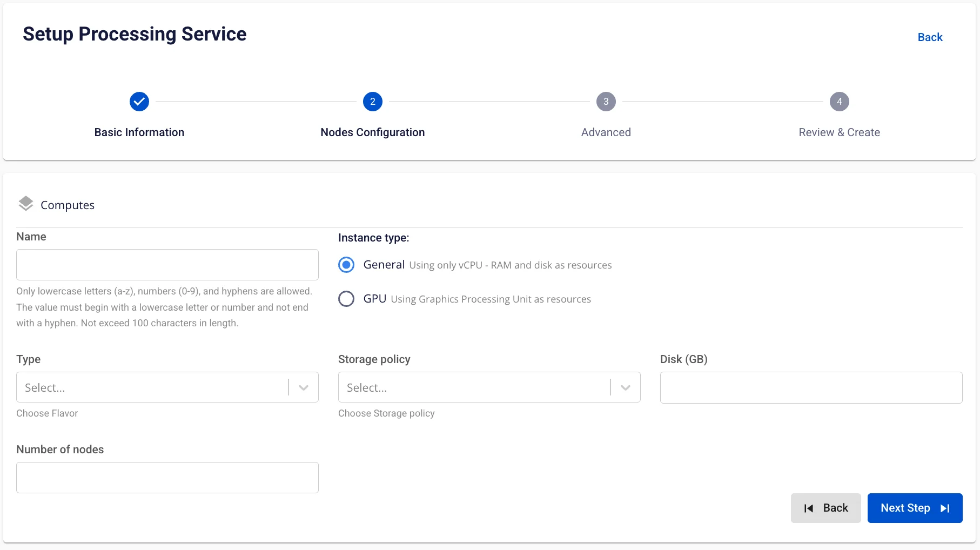
Task: Select the General instance type radio
Action: click(x=346, y=265)
